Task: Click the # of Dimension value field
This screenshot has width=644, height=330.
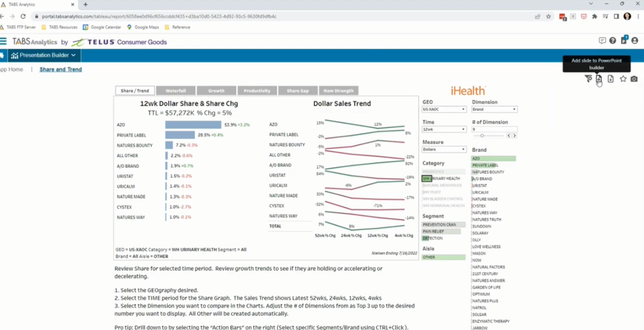Action: tap(494, 129)
